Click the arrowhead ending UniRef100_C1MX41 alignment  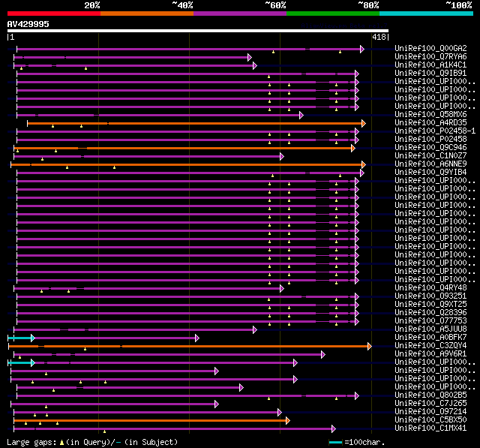click(x=334, y=429)
